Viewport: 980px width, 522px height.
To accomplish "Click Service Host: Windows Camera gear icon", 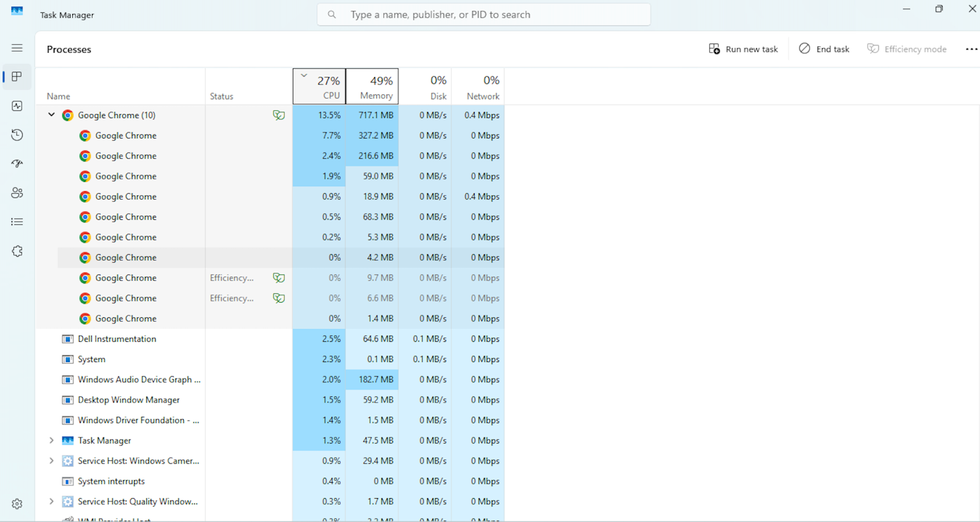I will (68, 461).
